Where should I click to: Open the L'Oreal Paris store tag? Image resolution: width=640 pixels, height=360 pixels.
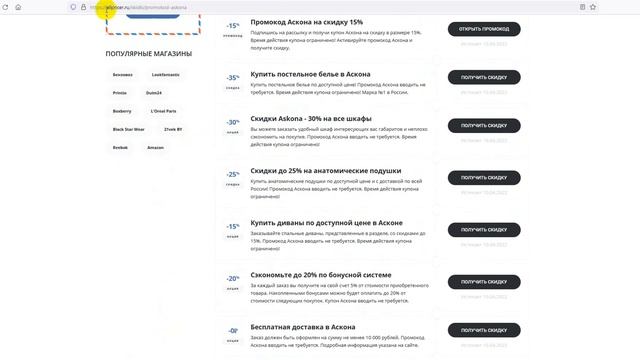[163, 111]
